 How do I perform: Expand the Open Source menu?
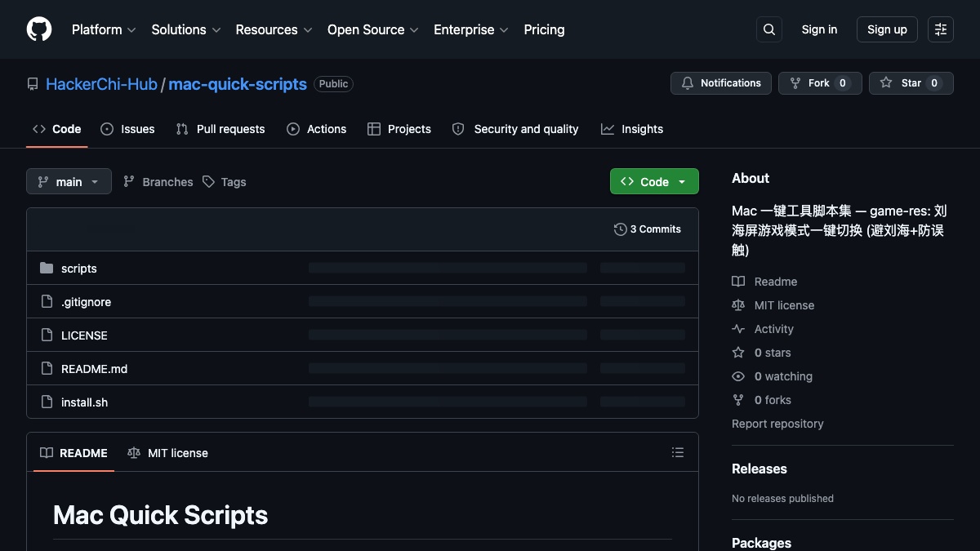click(372, 29)
